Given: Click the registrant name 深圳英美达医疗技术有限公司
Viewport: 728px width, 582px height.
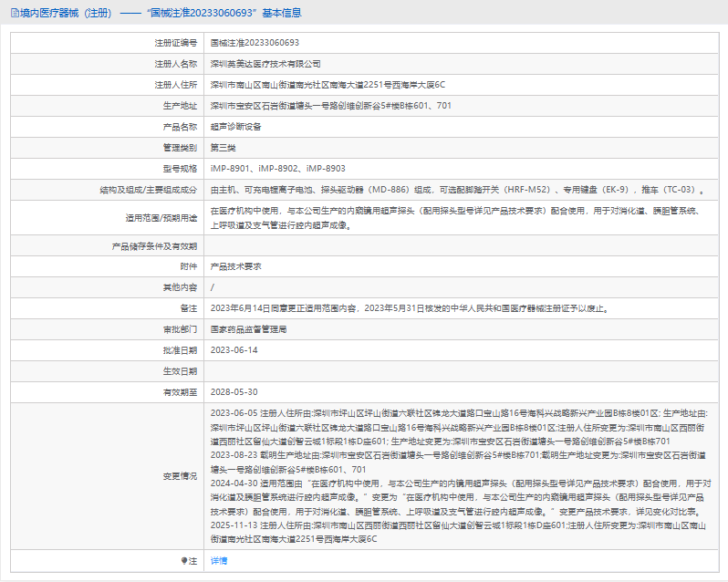Looking at the screenshot, I should coord(265,64).
